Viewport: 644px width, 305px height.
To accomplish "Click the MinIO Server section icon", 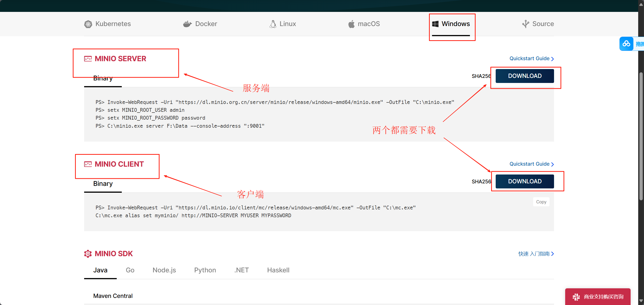I will (88, 59).
